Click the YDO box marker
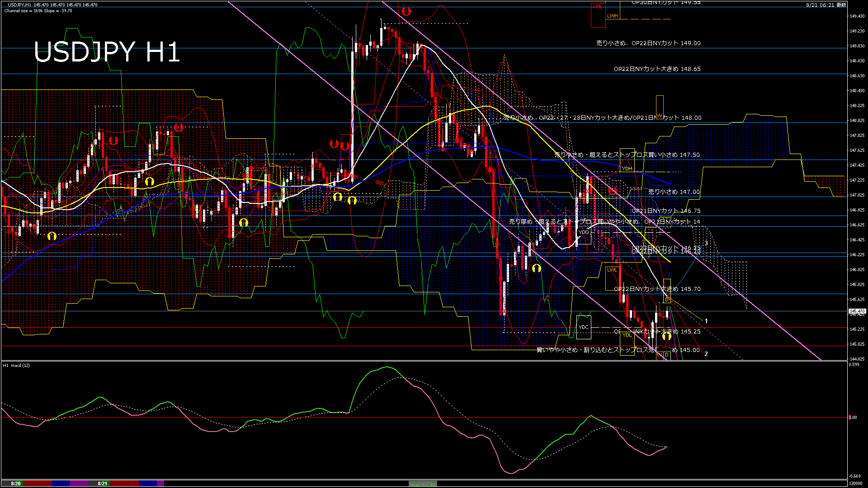The height and width of the screenshot is (488, 868). pos(584,232)
